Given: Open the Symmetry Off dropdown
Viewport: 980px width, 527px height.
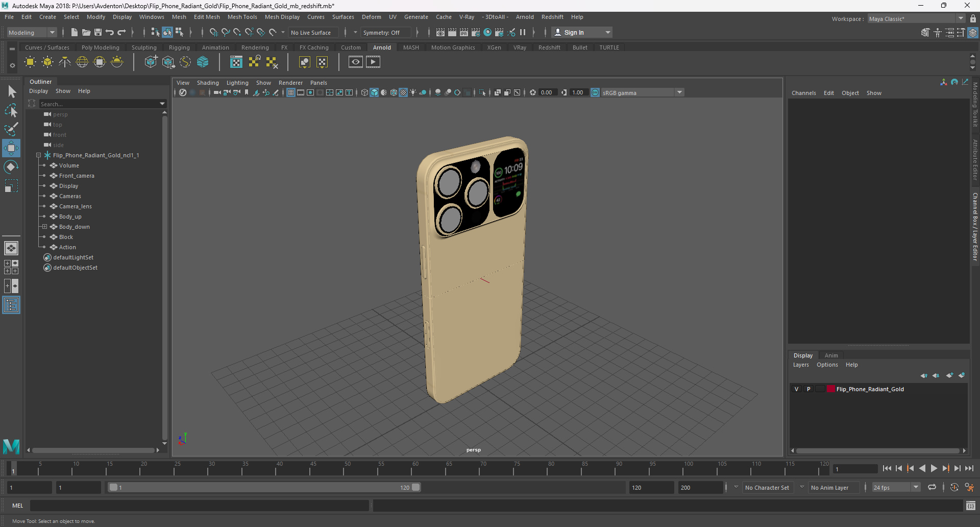Looking at the screenshot, I should click(x=385, y=32).
